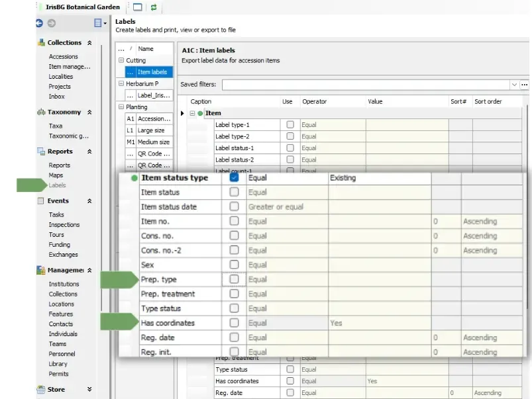Open Institutions under Management
The height and width of the screenshot is (399, 532).
click(x=64, y=284)
